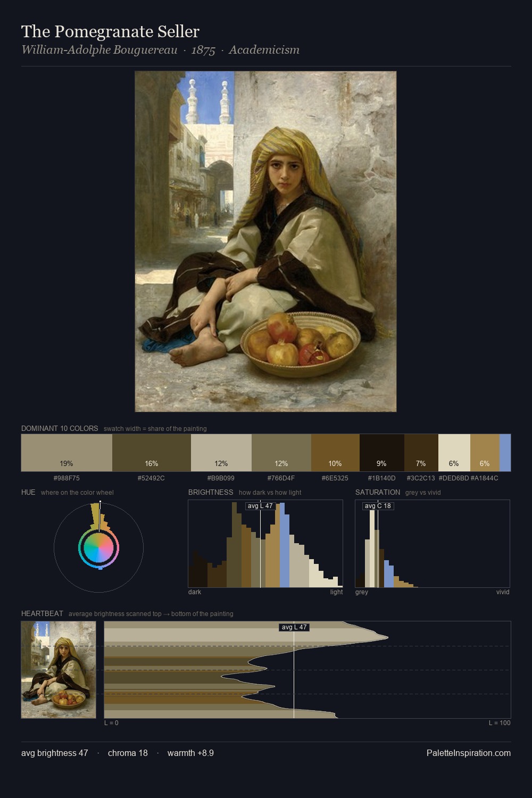This screenshot has width=532, height=798.
Task: Click 'swatch width = share of the painting' caption
Action: point(155,429)
